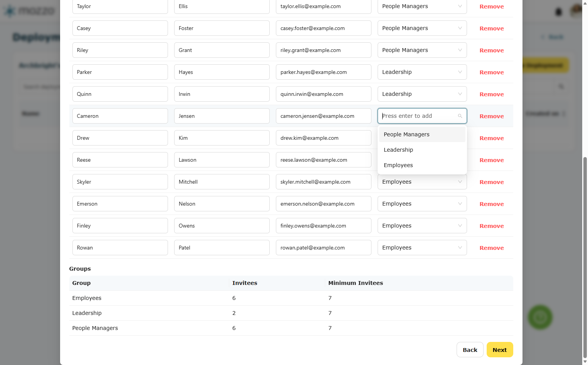The width and height of the screenshot is (588, 365).
Task: Click the vertical page scrollbar thumb
Action: tap(585, 257)
